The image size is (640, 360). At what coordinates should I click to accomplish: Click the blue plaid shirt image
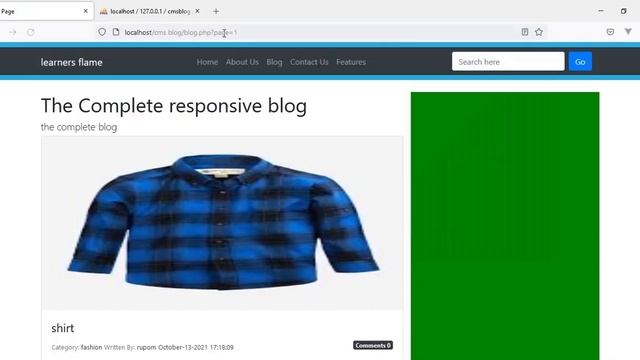222,222
